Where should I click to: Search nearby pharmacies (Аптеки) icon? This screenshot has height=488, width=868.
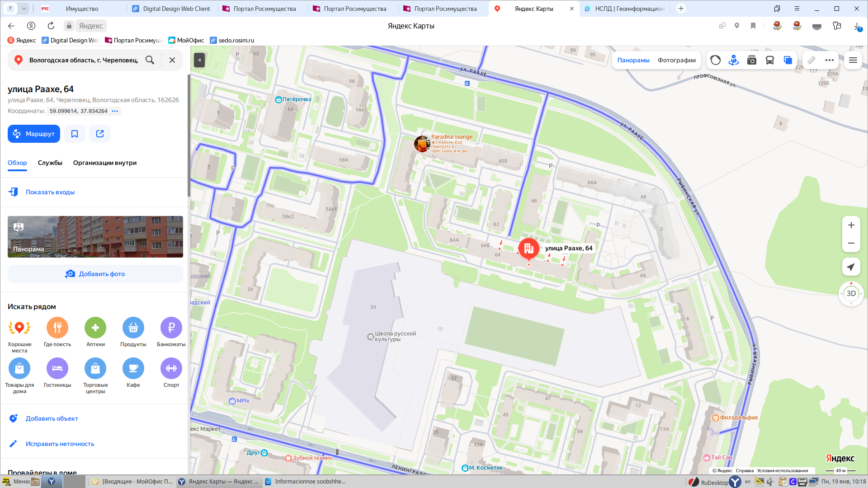point(95,328)
